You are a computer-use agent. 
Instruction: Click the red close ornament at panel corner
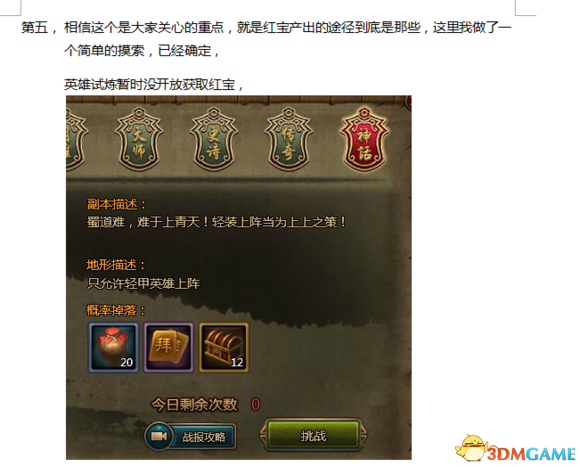[409, 102]
